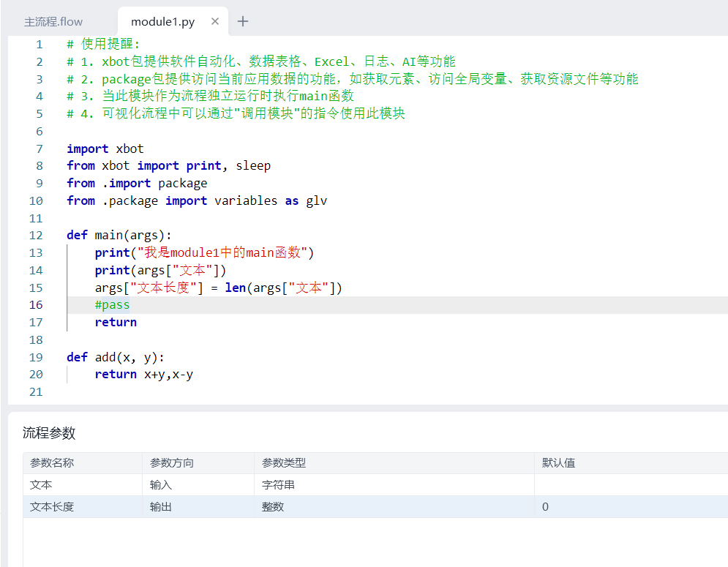Click line number 19 in gutter

pos(36,357)
